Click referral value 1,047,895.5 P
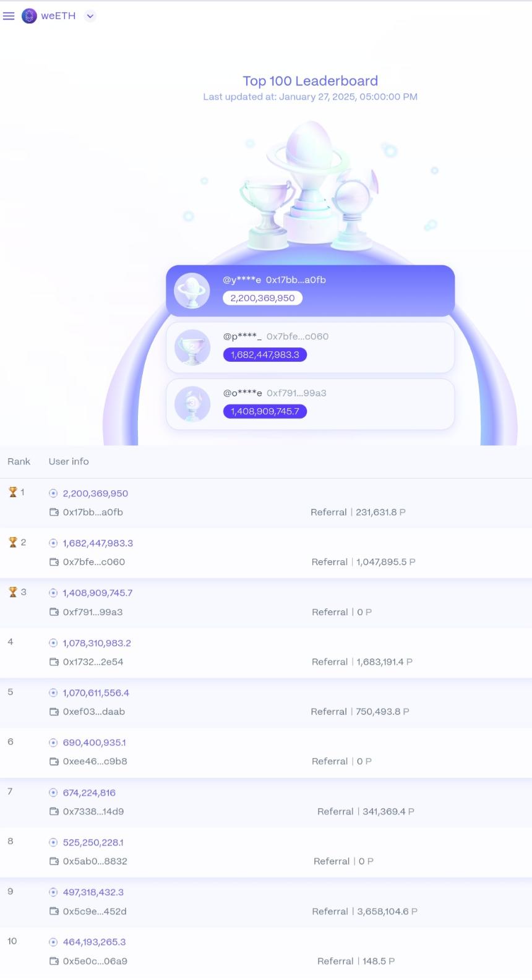 coord(386,562)
